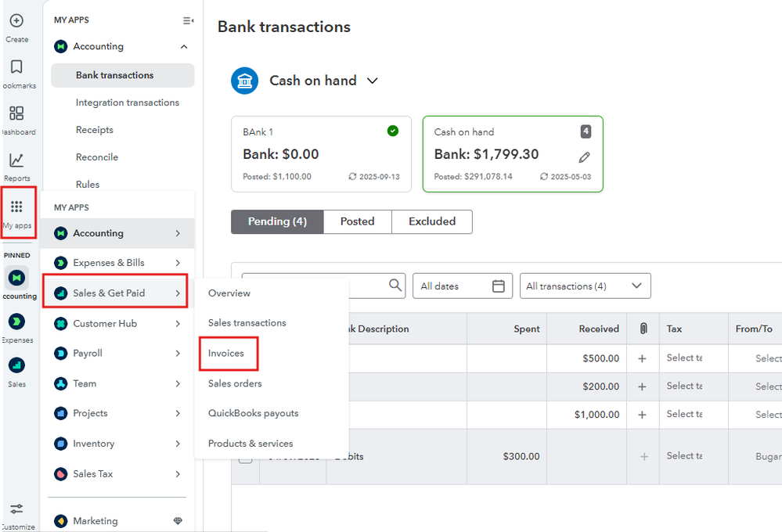
Task: Open Reconcile menu item
Action: (97, 157)
